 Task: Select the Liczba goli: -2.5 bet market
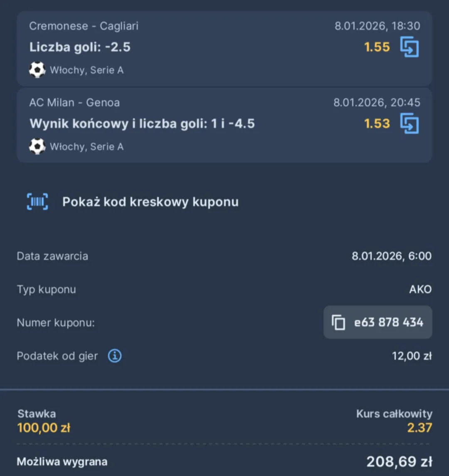coord(80,47)
